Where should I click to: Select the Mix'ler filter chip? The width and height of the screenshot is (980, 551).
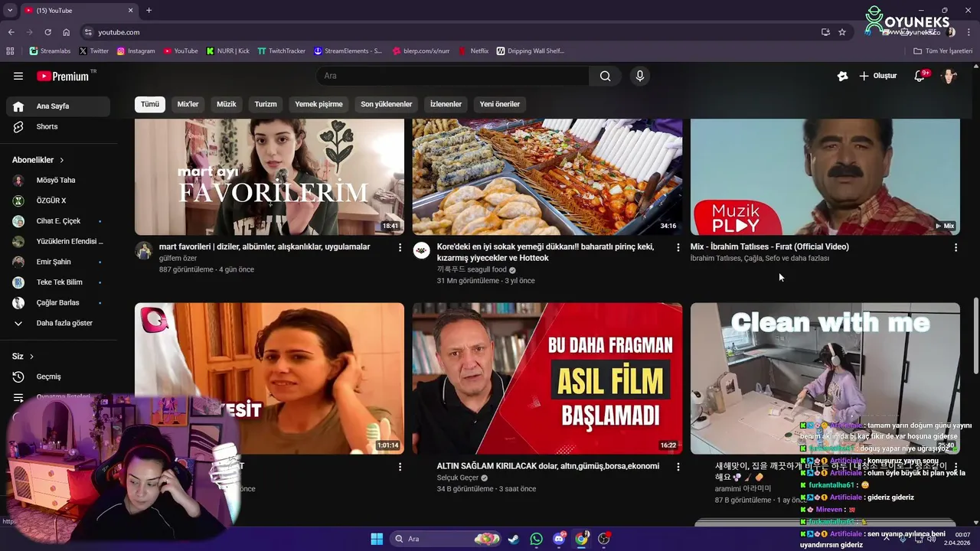[188, 104]
